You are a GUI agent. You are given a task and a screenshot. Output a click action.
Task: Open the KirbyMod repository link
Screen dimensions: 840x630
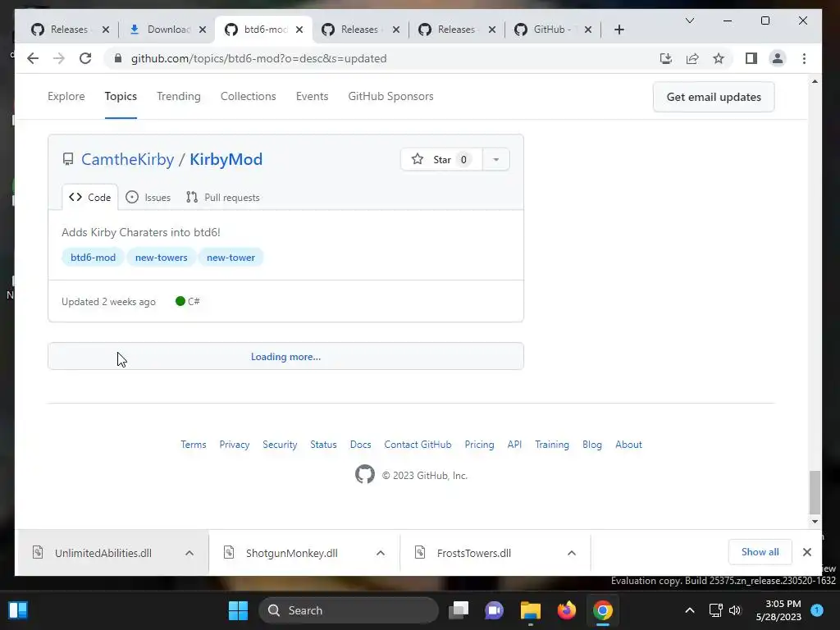(x=226, y=159)
